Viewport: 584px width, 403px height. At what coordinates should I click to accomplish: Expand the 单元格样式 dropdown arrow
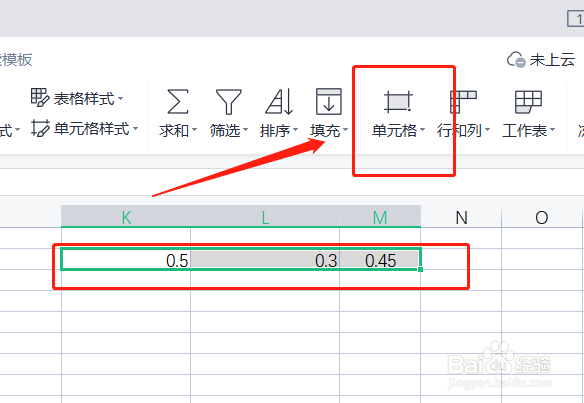tap(135, 129)
